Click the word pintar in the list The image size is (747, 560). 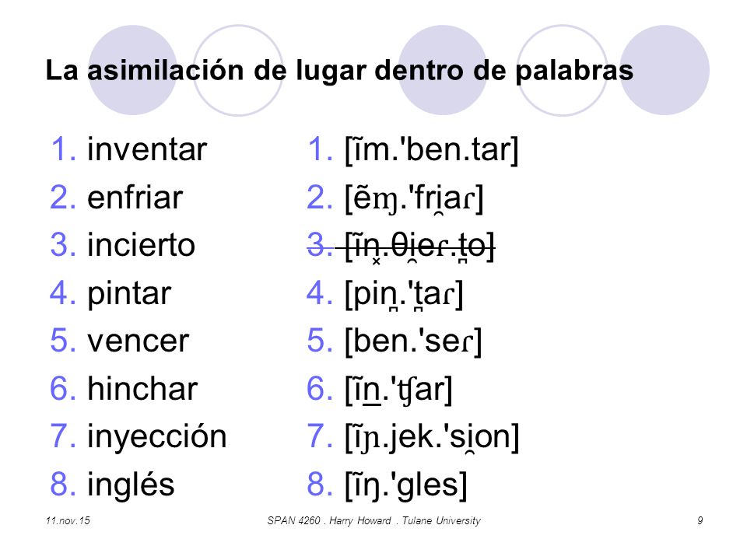click(129, 294)
